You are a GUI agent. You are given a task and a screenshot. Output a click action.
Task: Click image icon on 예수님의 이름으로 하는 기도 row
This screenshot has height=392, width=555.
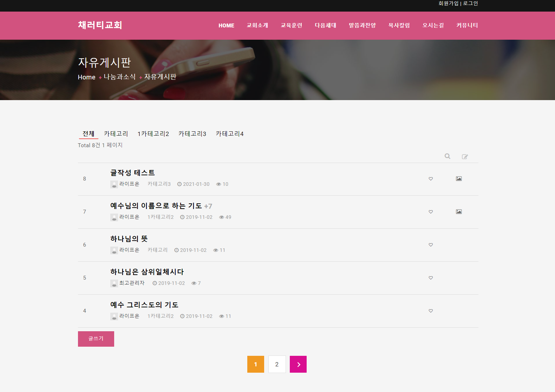(459, 212)
